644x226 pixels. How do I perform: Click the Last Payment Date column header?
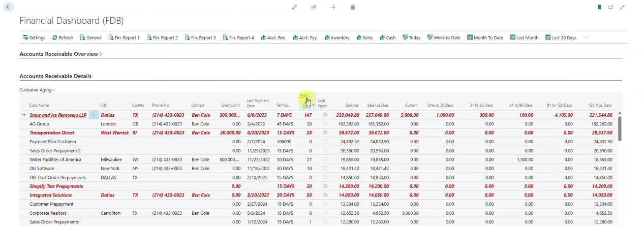258,103
